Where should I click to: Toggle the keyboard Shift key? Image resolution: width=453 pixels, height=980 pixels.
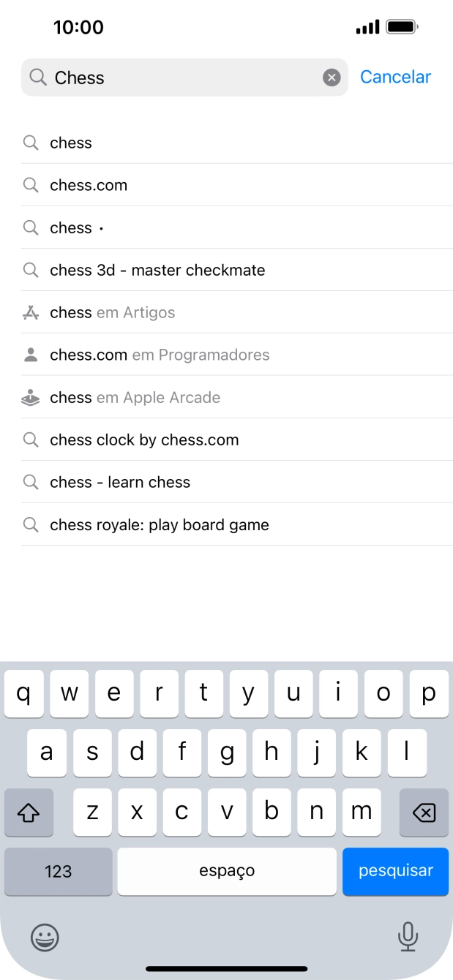tap(29, 813)
